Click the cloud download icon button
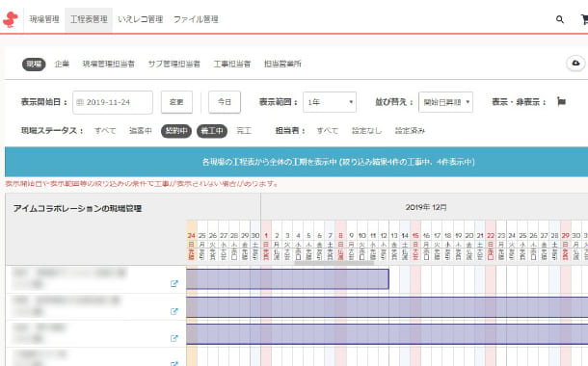 pyautogui.click(x=575, y=64)
